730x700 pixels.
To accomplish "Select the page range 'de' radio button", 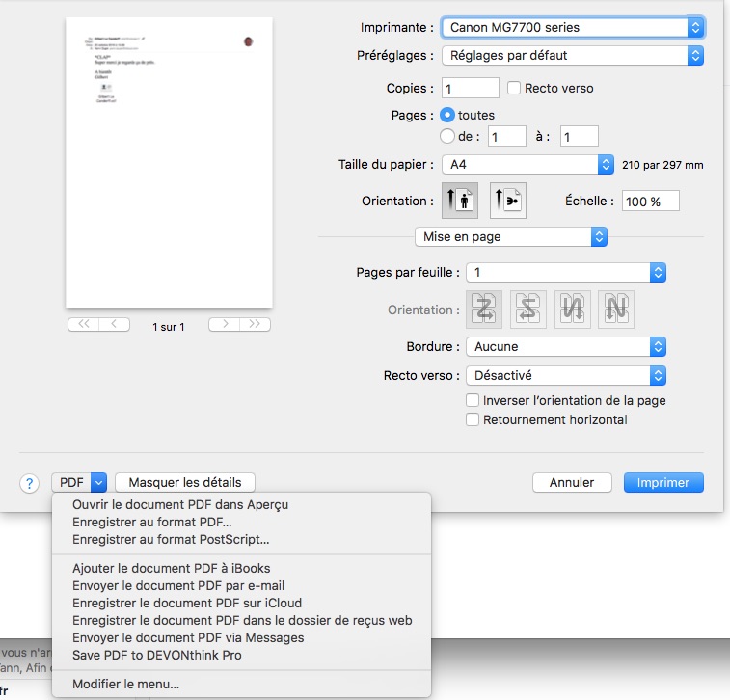I will (x=447, y=137).
